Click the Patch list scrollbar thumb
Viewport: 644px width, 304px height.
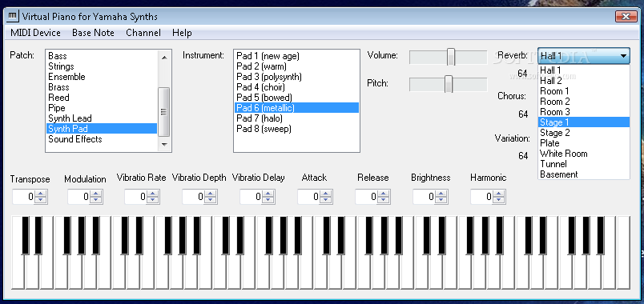tap(164, 111)
